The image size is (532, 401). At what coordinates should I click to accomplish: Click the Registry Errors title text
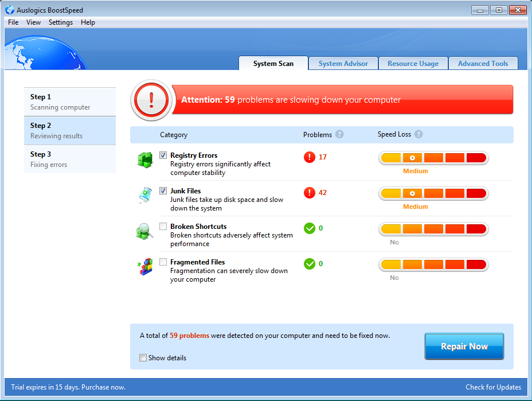(x=194, y=155)
